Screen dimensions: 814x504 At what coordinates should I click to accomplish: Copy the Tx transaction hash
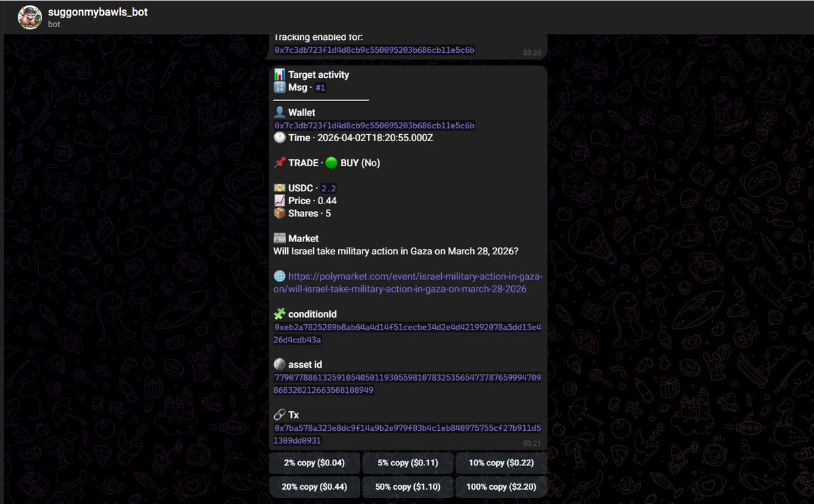pyautogui.click(x=407, y=434)
